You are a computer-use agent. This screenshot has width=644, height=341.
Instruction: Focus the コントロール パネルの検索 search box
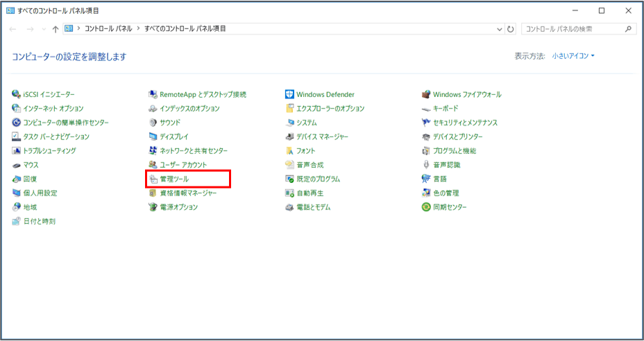tap(573, 29)
